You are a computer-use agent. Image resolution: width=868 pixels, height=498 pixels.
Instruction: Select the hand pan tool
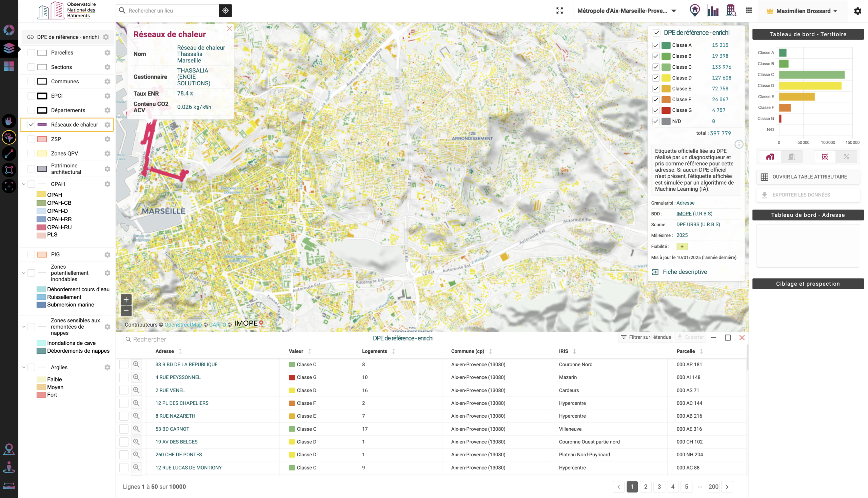(x=8, y=121)
